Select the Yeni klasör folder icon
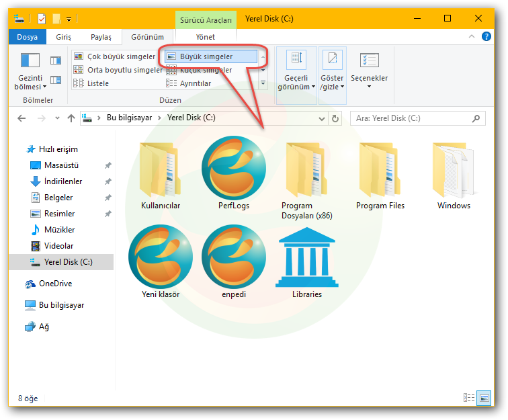This screenshot has width=508, height=420. (x=161, y=256)
